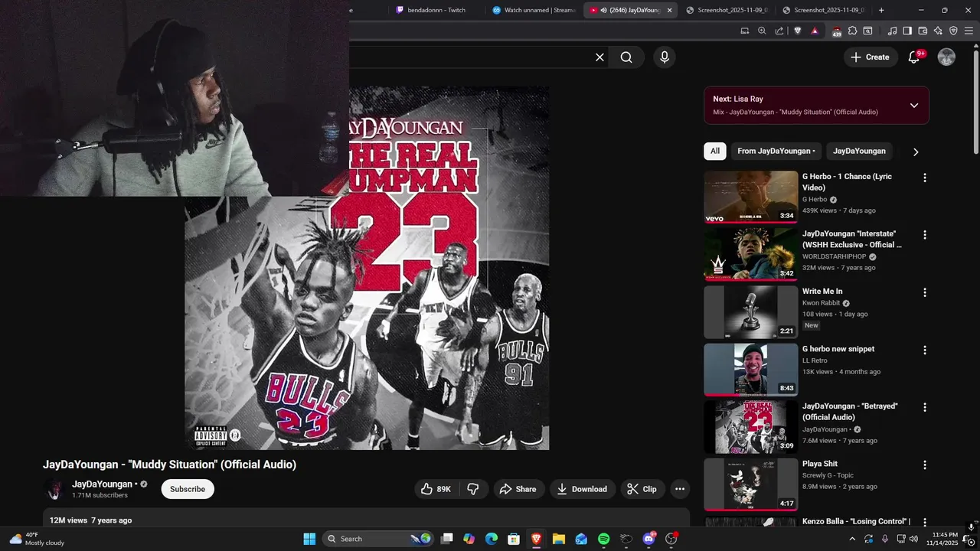
Task: Open more actions ellipsis below video
Action: (x=679, y=489)
